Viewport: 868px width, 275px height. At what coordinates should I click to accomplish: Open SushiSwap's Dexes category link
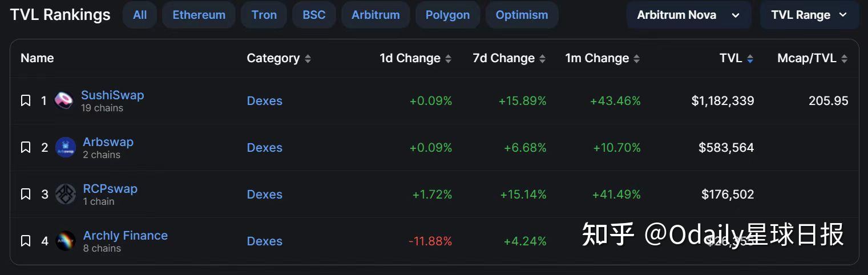tap(264, 101)
